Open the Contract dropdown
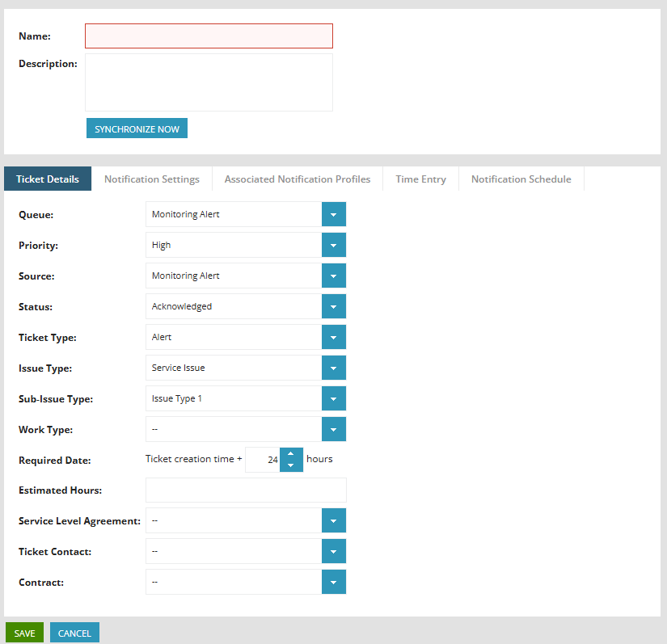This screenshot has height=644, width=667. coord(333,583)
